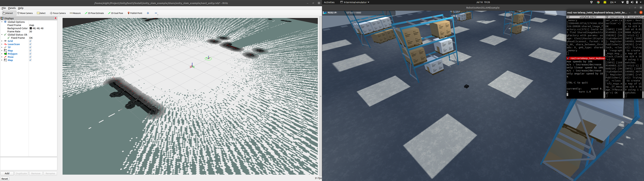Activate the Focus Camera tool
Image resolution: width=644 pixels, height=181 pixels.
coord(58,13)
